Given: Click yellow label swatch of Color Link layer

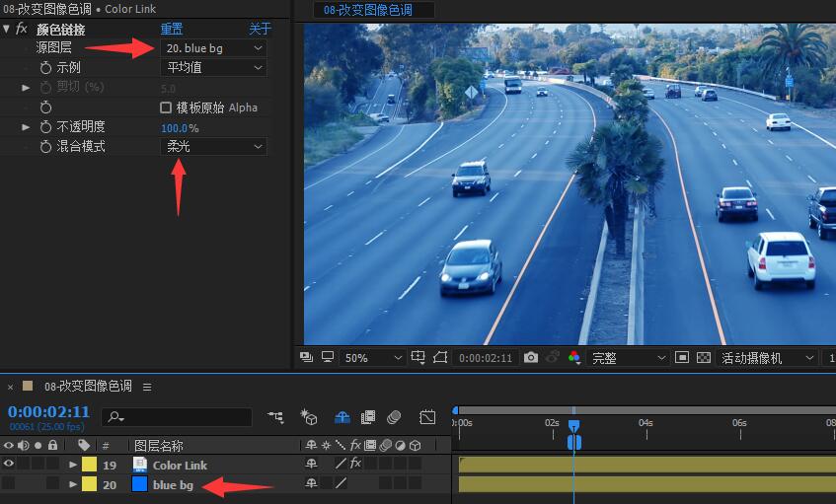Looking at the screenshot, I should (x=89, y=464).
